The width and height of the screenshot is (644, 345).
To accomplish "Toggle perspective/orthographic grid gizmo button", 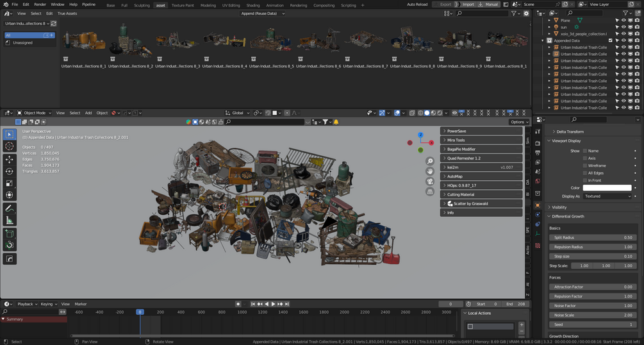I will [x=430, y=192].
